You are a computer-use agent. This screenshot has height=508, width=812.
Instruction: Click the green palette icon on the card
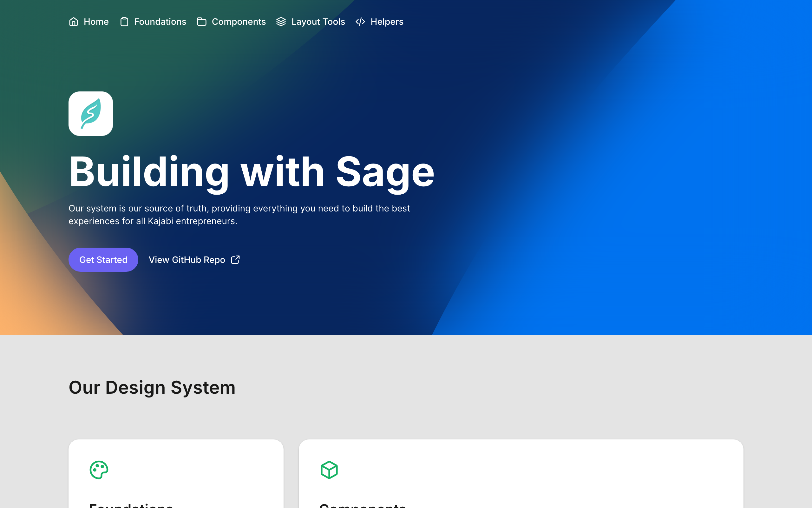pos(99,470)
